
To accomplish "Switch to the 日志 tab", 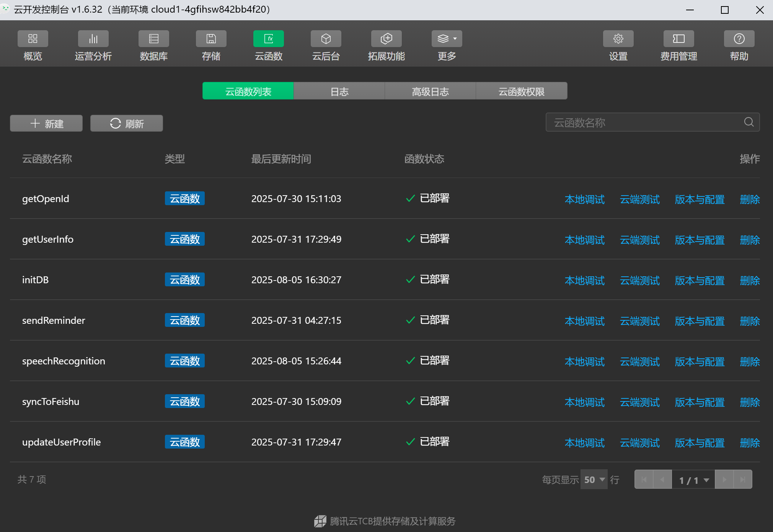I will coord(339,91).
